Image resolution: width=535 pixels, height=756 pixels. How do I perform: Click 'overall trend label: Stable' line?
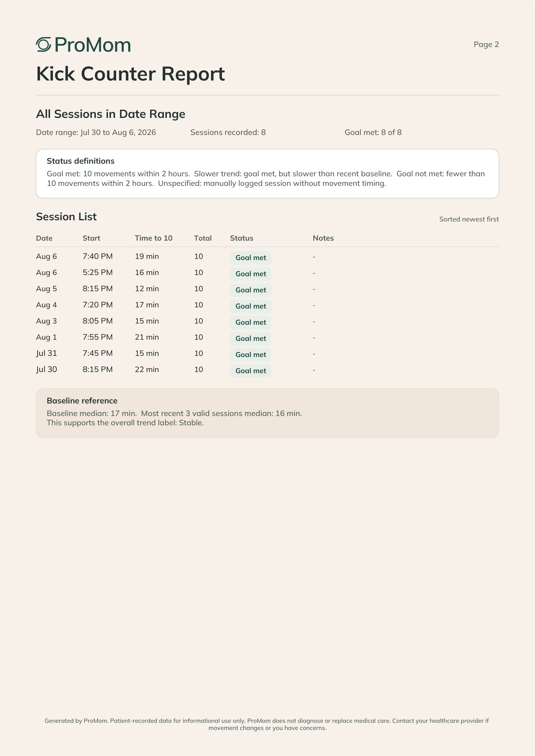coord(125,423)
